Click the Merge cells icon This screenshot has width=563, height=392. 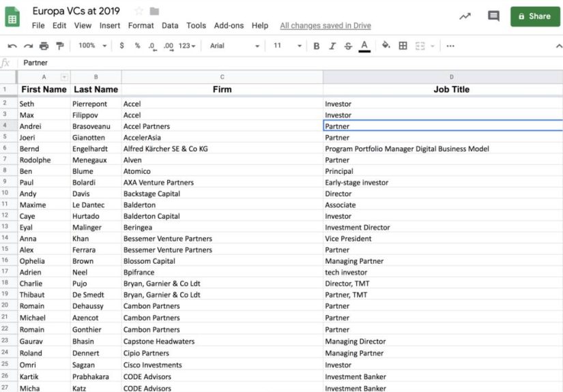(x=420, y=46)
